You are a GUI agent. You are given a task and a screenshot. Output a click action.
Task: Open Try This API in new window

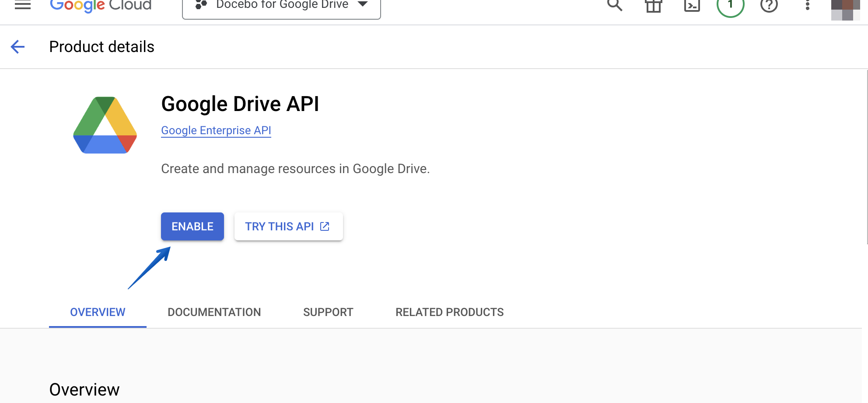click(288, 226)
